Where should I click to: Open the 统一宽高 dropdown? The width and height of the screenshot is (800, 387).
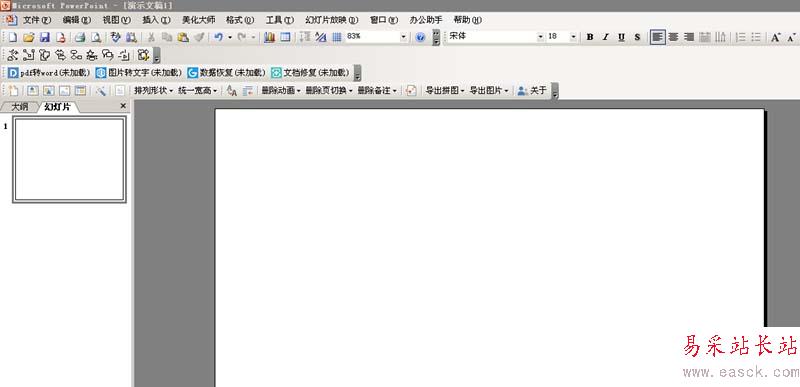point(198,90)
